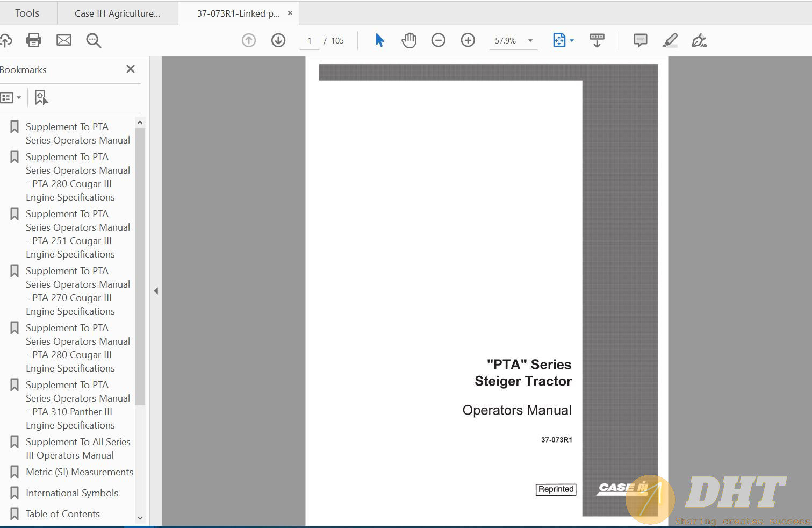The height and width of the screenshot is (528, 812).
Task: Open first PTA 280 Cougar III bookmark
Action: click(x=78, y=177)
